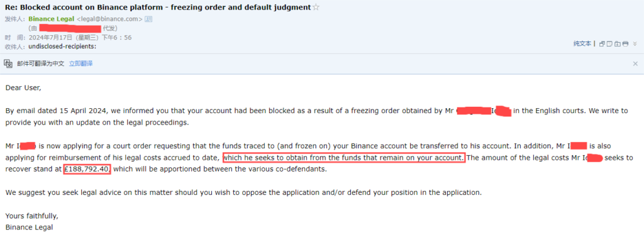Click the red-boxed sentence about remaining funds
The height and width of the screenshot is (237, 644).
(x=344, y=158)
